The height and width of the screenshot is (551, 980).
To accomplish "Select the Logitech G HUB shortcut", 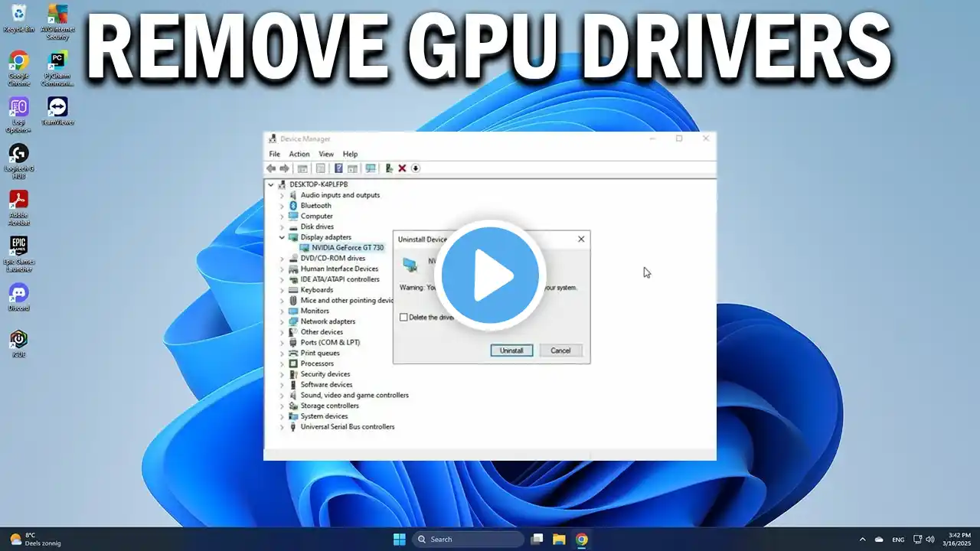I will [18, 161].
